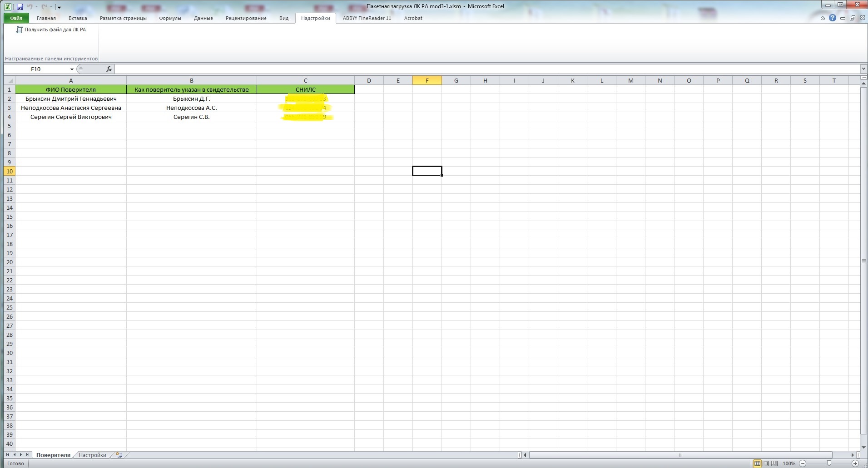Switch to Page Layout view
The height and width of the screenshot is (468, 868).
pos(766,463)
